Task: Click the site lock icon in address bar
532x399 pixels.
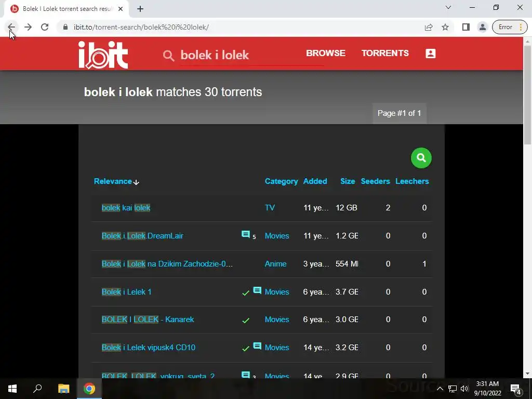Action: pyautogui.click(x=66, y=27)
